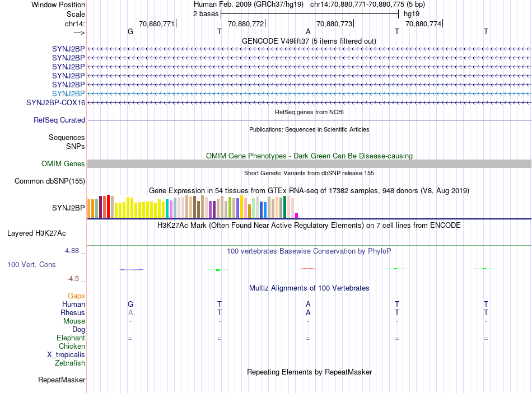Image resolution: width=532 pixels, height=393 pixels.
Task: Open Repeating Elements by RepeatMasker title
Action: 309,372
